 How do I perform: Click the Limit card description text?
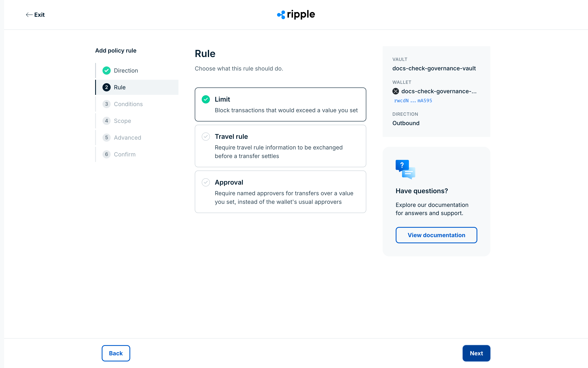tap(286, 110)
